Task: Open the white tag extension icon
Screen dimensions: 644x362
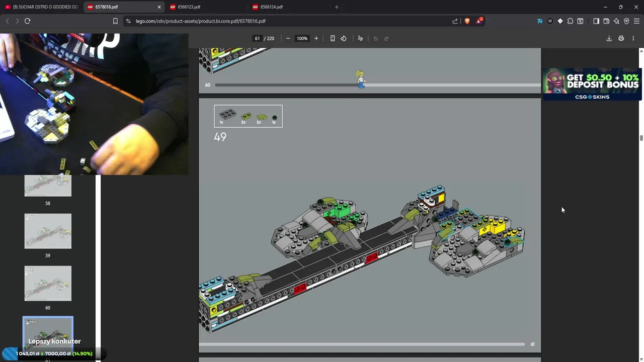Action: tap(560, 21)
